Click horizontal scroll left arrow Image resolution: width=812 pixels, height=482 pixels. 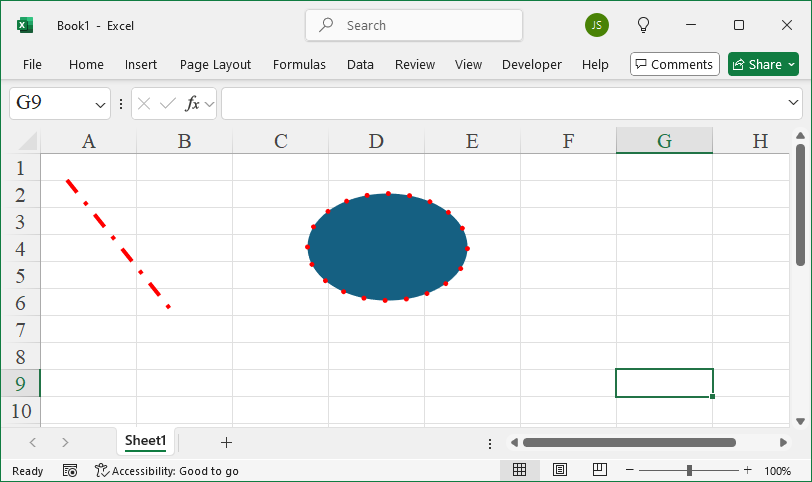point(514,443)
